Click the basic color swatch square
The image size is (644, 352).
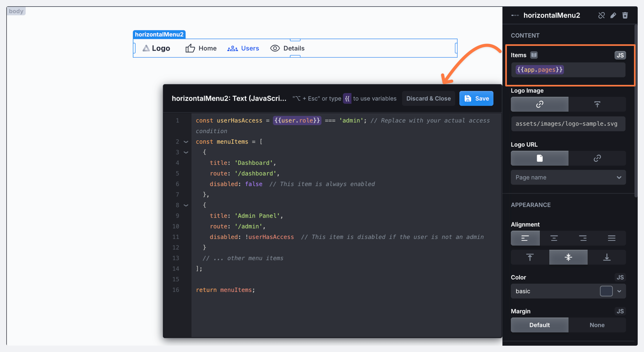click(606, 291)
